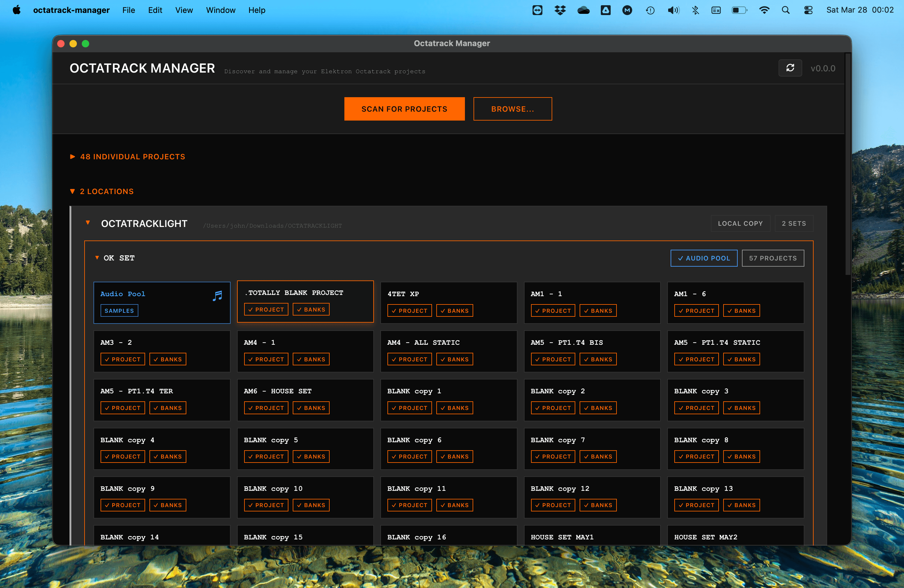Open the Window menu
This screenshot has width=904, height=588.
221,10
